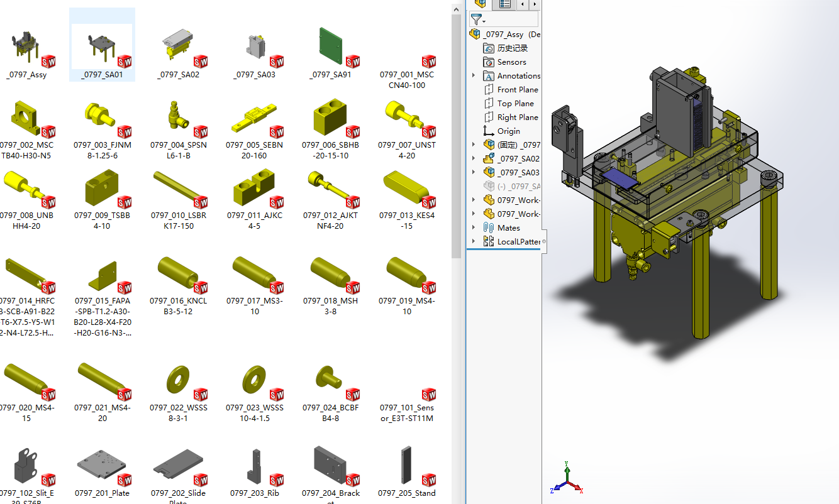Open the 历史记录 history folder
839x504 pixels.
[x=506, y=48]
